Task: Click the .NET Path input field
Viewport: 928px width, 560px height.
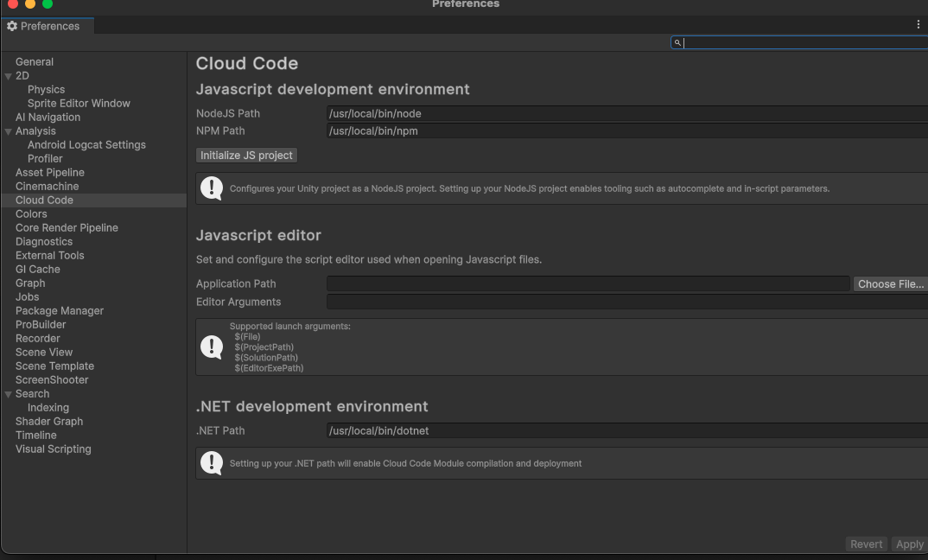Action: tap(626, 430)
